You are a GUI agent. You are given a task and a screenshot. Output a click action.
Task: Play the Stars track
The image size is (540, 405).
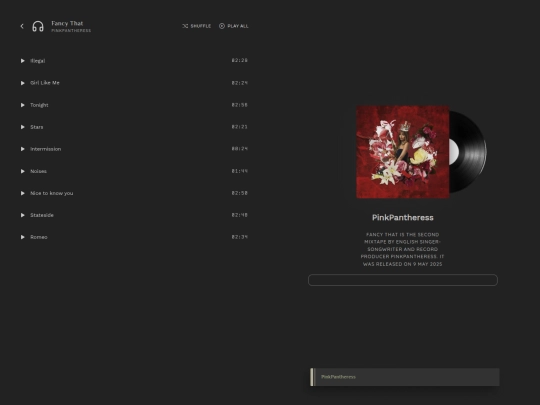(23, 127)
